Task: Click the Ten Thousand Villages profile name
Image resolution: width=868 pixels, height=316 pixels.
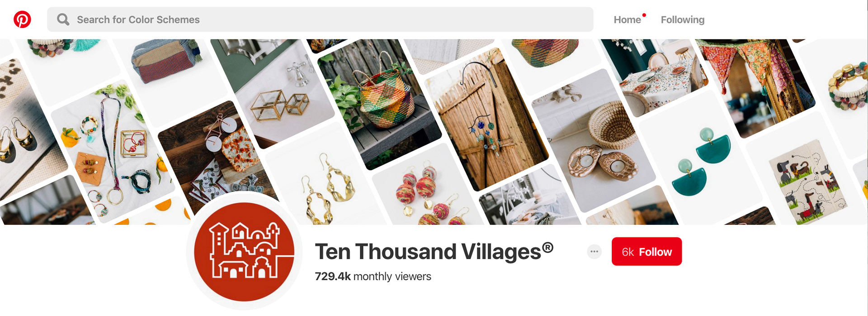Action: (434, 251)
